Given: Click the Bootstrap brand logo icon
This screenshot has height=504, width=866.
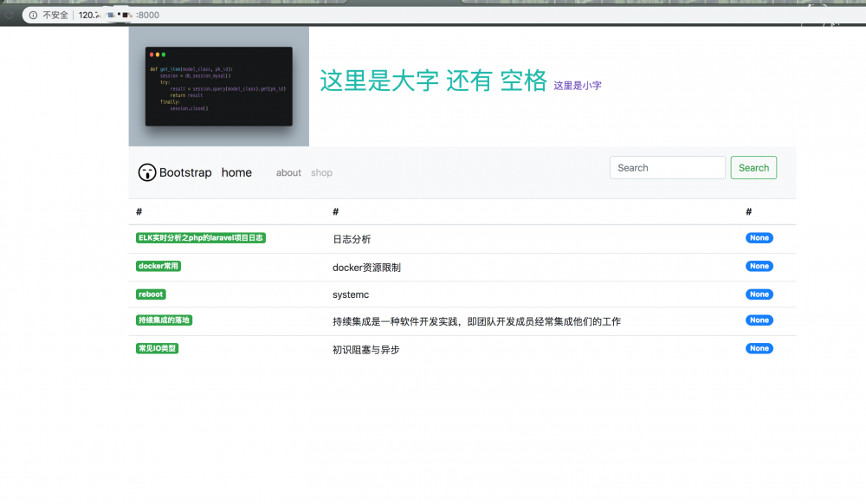Looking at the screenshot, I should click(145, 172).
